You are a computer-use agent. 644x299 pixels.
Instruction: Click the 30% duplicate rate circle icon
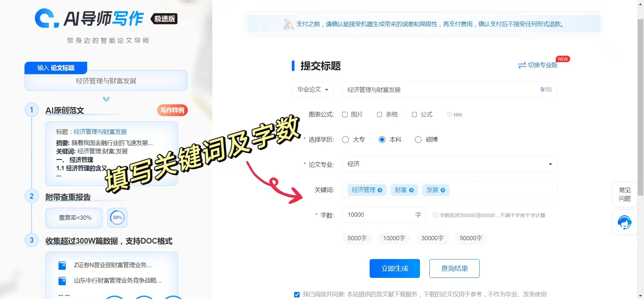[x=117, y=217]
